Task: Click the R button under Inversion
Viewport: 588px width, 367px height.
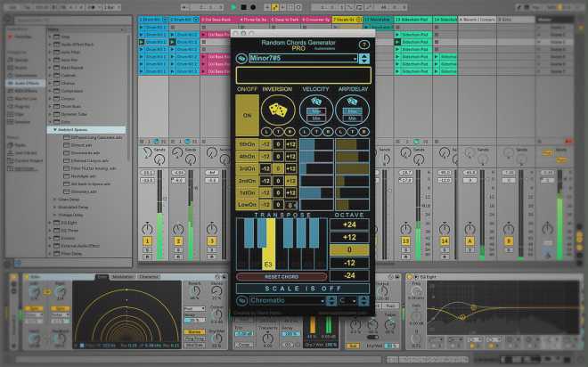Action: pos(290,132)
